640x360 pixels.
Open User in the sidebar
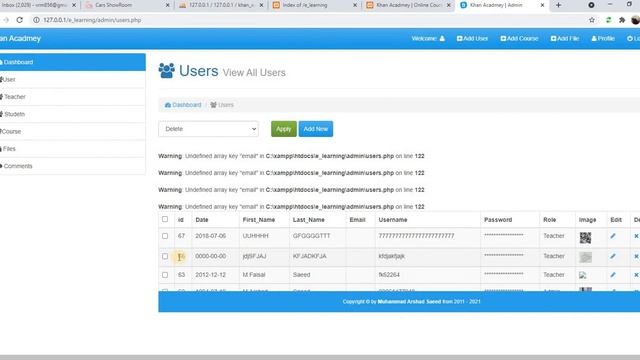(72, 80)
